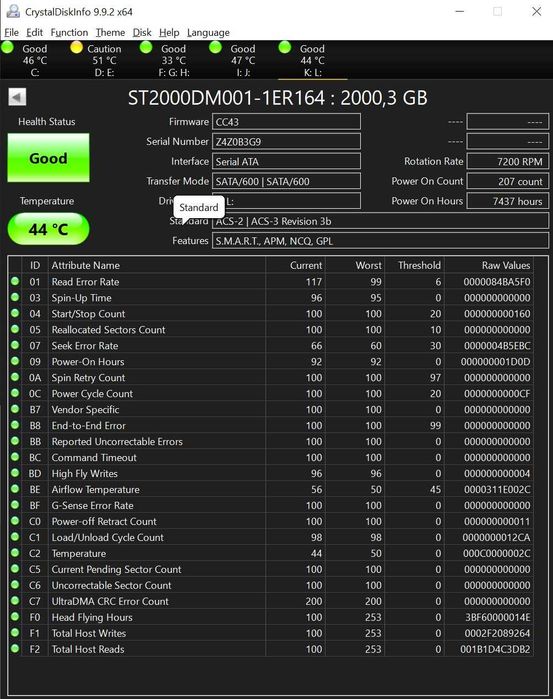The width and height of the screenshot is (553, 699).
Task: Click the 44 °C temperature button
Action: [48, 229]
